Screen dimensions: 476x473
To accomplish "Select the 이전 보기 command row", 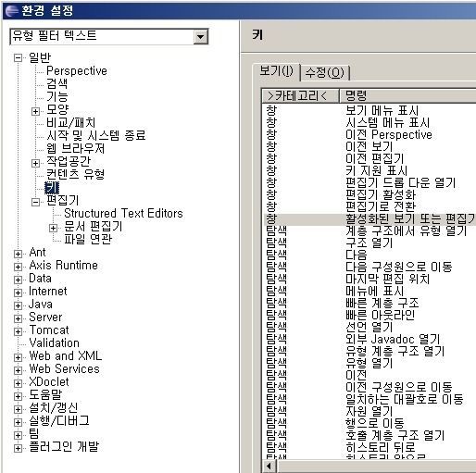I will pyautogui.click(x=370, y=146).
